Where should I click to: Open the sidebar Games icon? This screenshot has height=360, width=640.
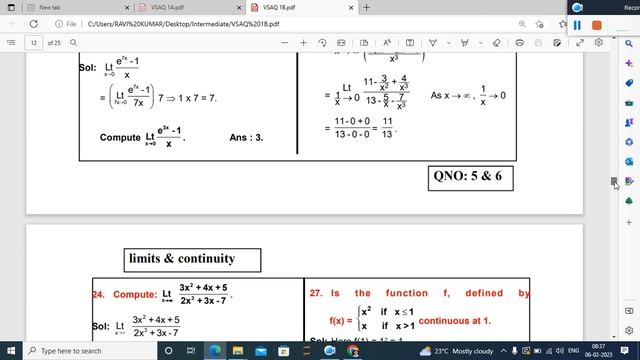pyautogui.click(x=629, y=122)
